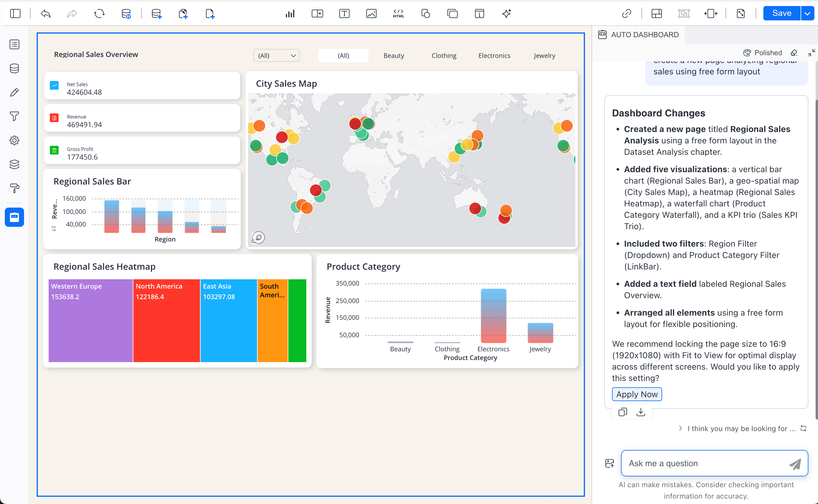Select the Clothing category filter
Viewport: 818px width, 504px height.
point(444,55)
